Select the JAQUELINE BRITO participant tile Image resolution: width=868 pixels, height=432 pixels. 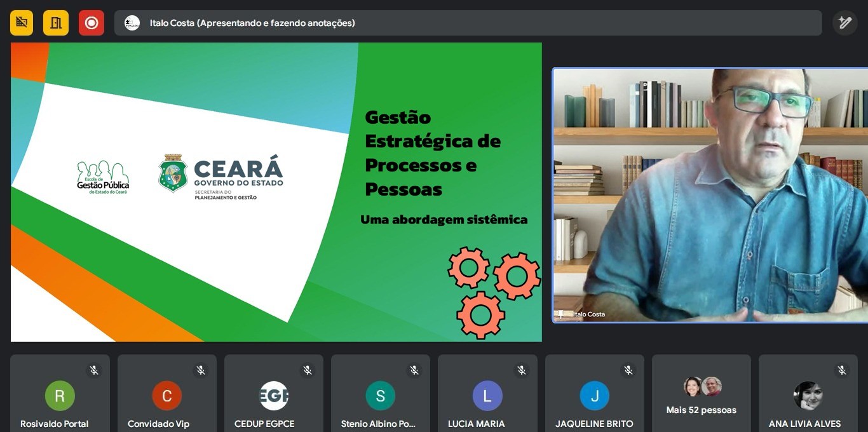[594, 393]
